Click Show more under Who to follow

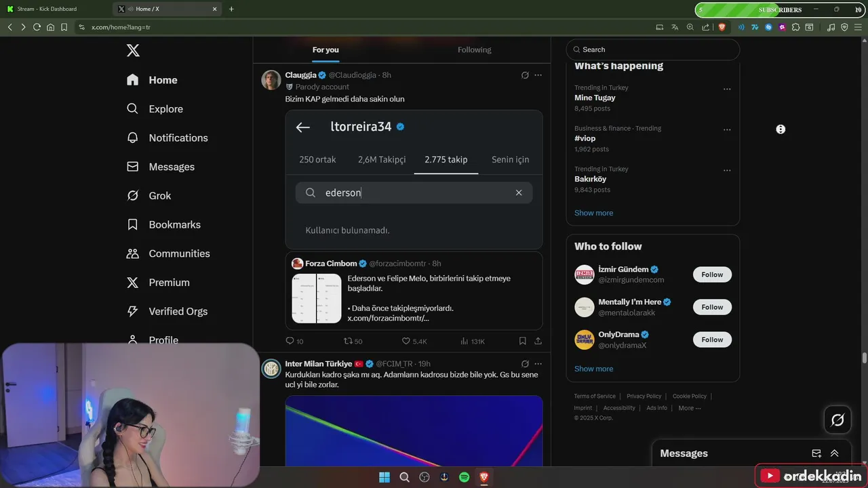593,369
